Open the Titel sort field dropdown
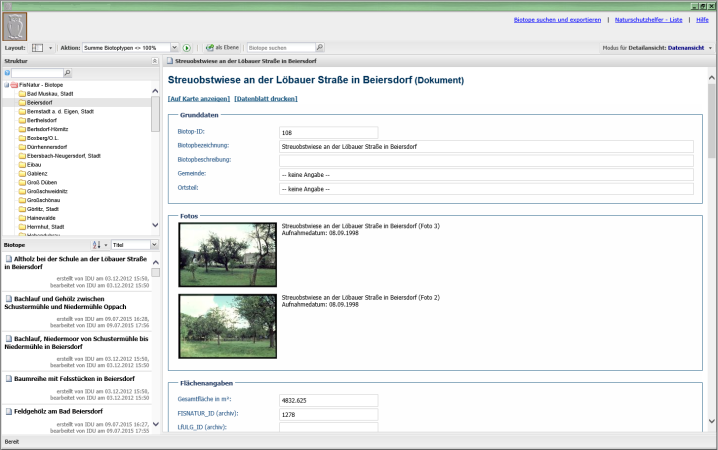 click(154, 245)
